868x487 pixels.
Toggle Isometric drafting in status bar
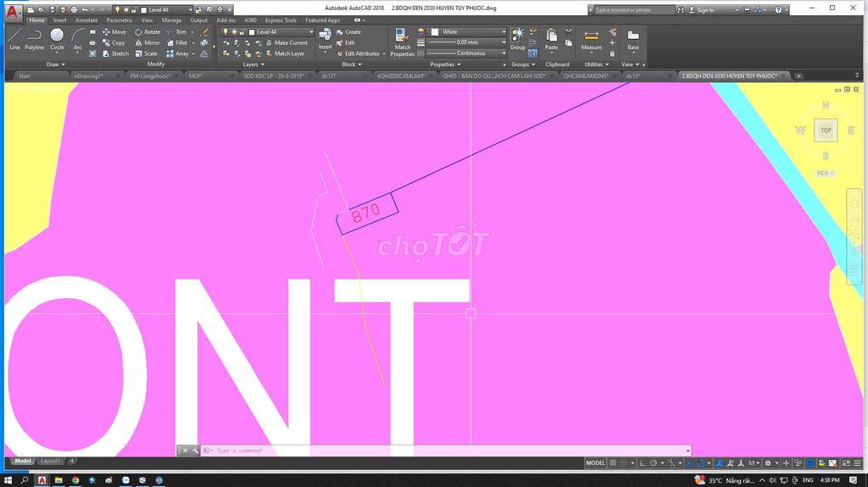coord(671,463)
